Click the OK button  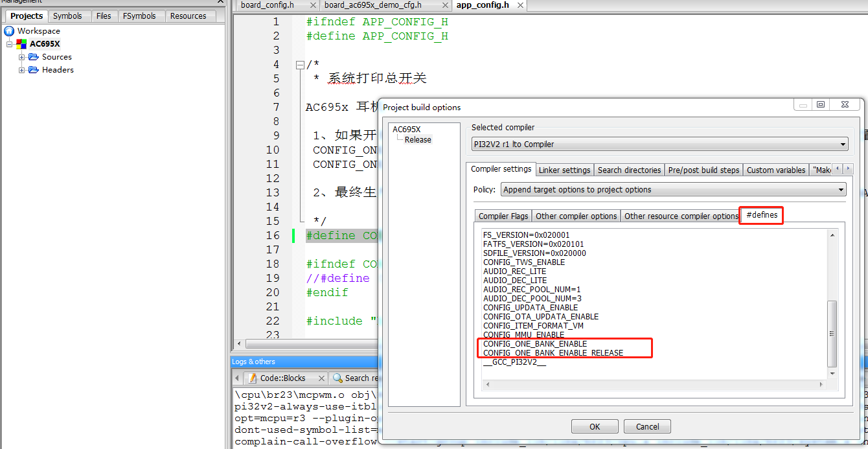[x=595, y=426]
